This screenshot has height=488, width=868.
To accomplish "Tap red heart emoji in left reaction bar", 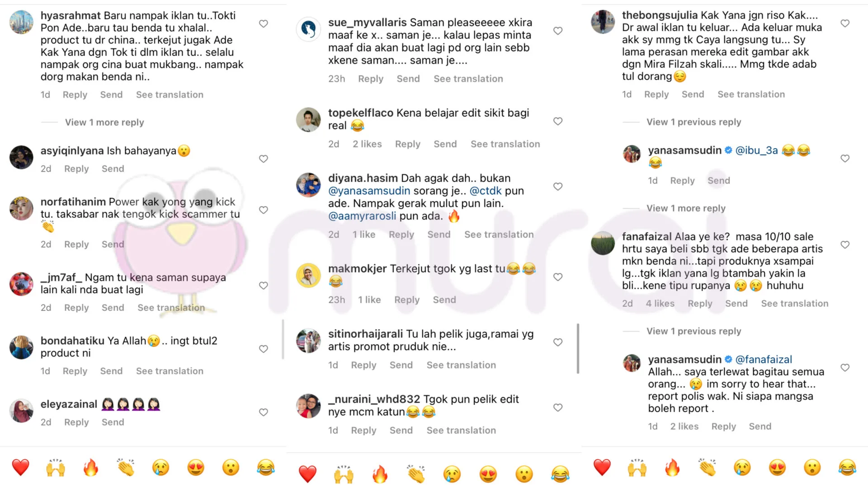I will tap(20, 468).
